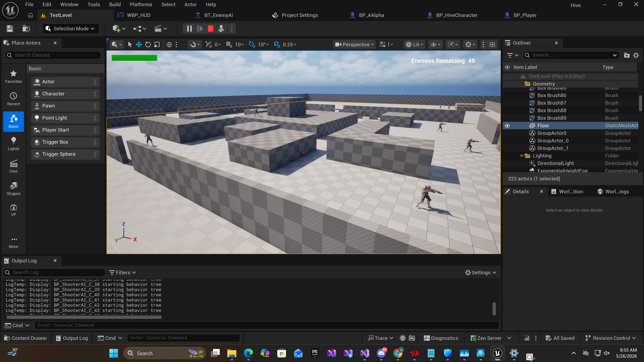Open the Perspective view dropdown

pyautogui.click(x=354, y=44)
